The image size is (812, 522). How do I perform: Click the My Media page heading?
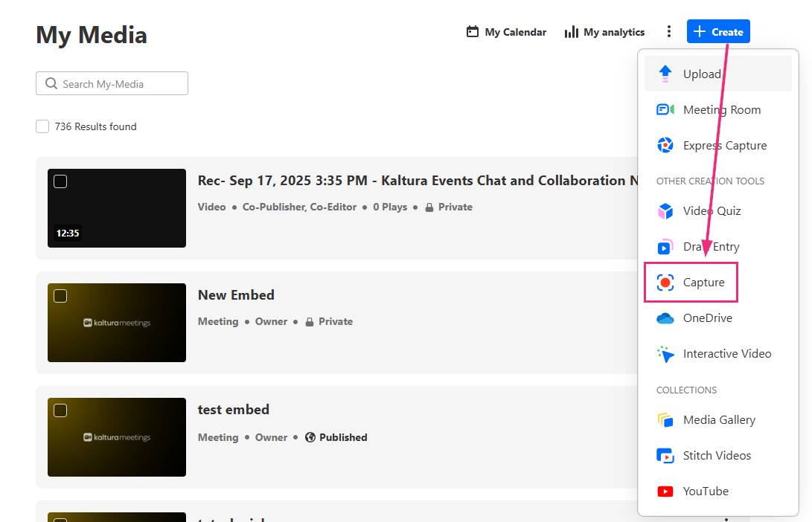click(92, 35)
